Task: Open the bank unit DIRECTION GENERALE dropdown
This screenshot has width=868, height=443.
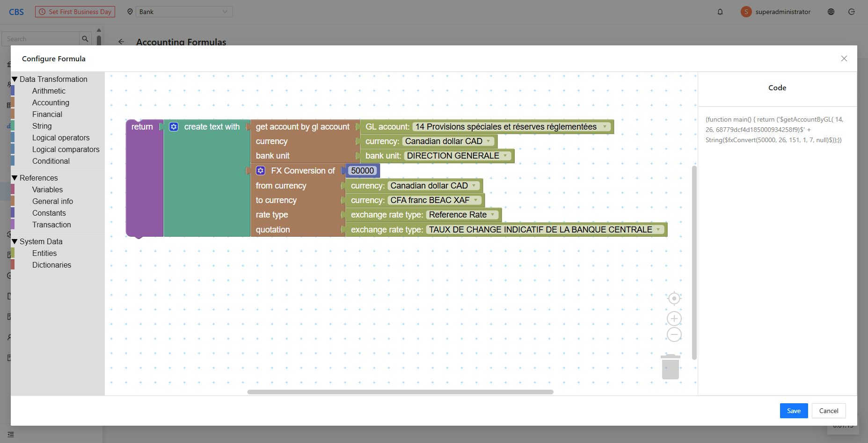Action: 505,156
